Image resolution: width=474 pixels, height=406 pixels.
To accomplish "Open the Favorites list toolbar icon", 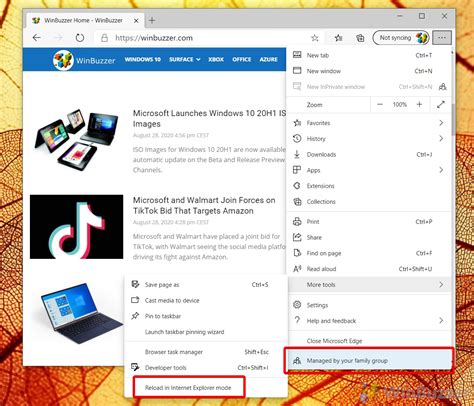I will 338,38.
